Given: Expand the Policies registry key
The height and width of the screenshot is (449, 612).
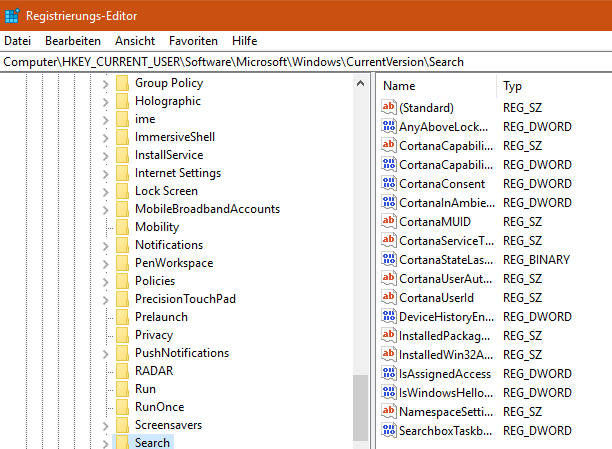Looking at the screenshot, I should [x=106, y=281].
